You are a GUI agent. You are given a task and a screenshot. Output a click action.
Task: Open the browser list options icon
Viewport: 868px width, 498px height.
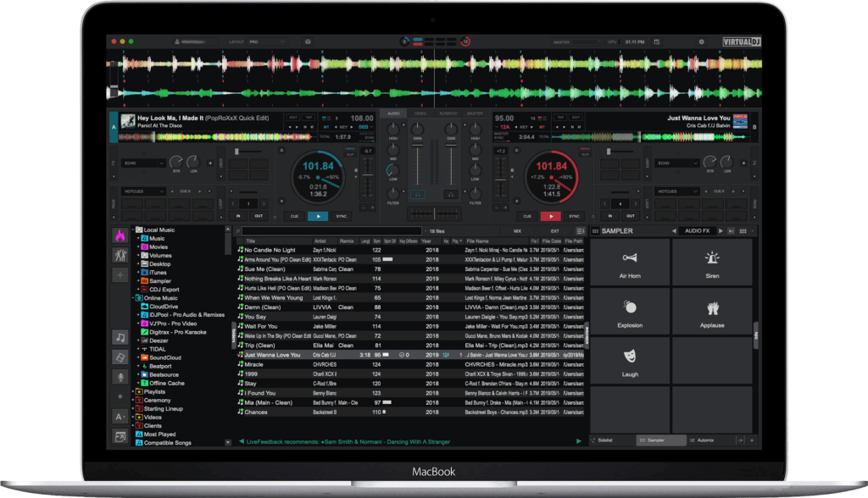[580, 231]
